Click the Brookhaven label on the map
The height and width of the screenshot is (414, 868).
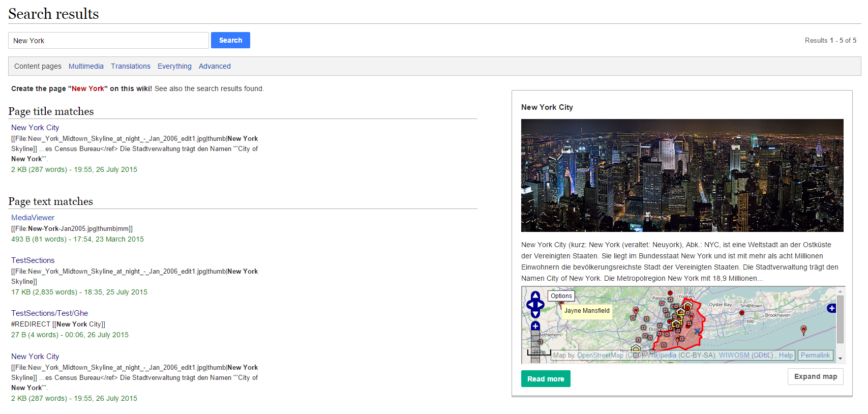[777, 315]
